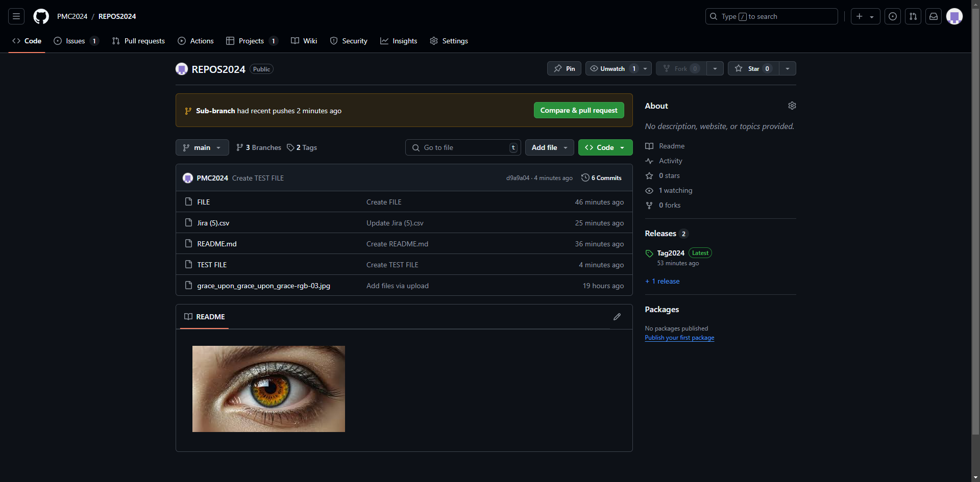
Task: Open Publish your first package link
Action: coord(679,338)
